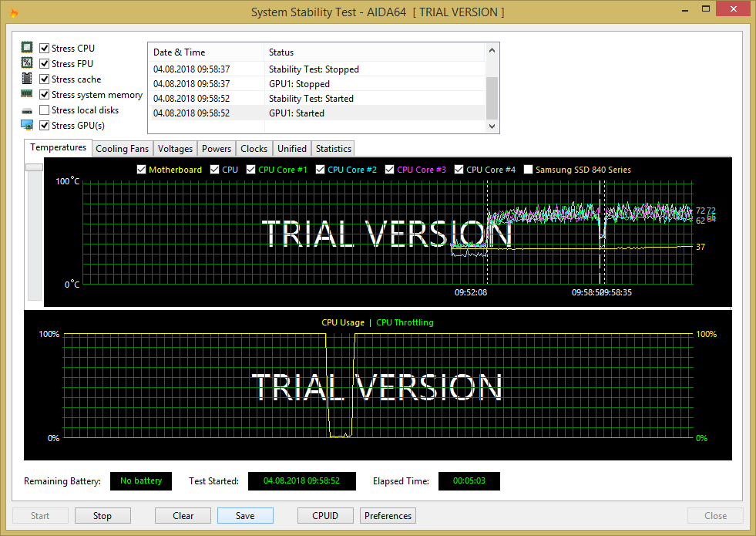The image size is (756, 536).
Task: Disable Stress cache option
Action: point(45,79)
